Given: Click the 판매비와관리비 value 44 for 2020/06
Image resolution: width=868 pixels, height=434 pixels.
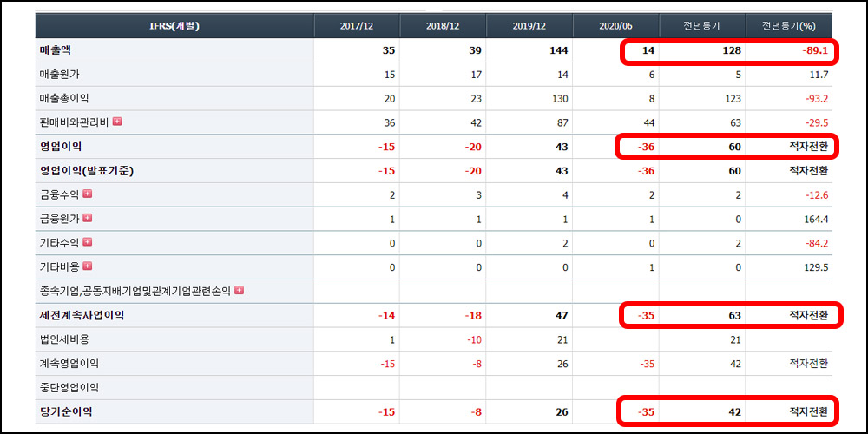Looking at the screenshot, I should click(648, 123).
